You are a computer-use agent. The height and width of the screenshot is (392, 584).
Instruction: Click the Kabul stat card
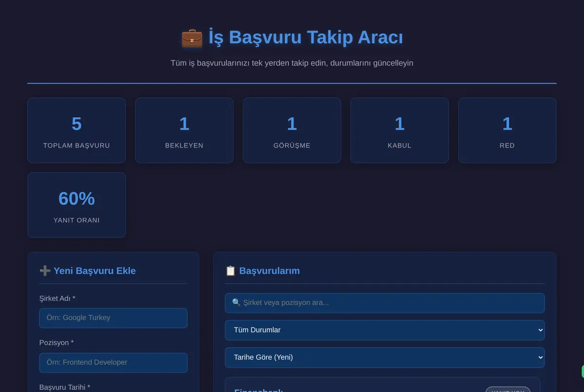400,130
